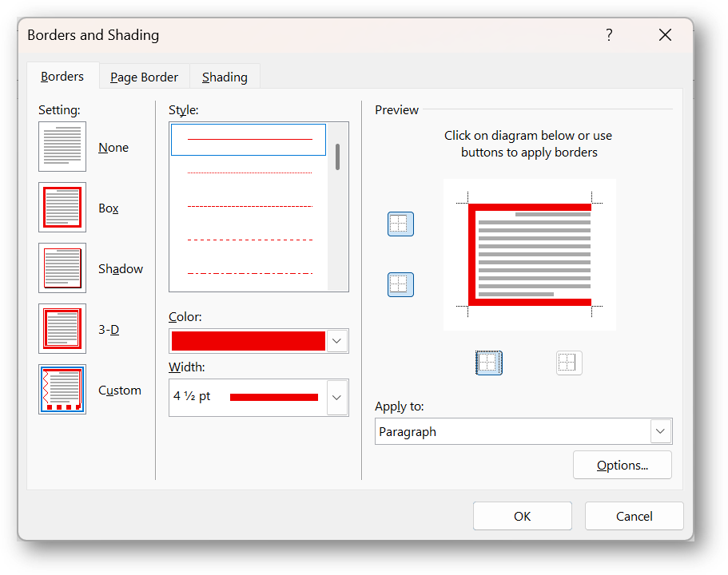This screenshot has height=575, width=728.
Task: Apply the Shadow border setting
Action: click(62, 268)
